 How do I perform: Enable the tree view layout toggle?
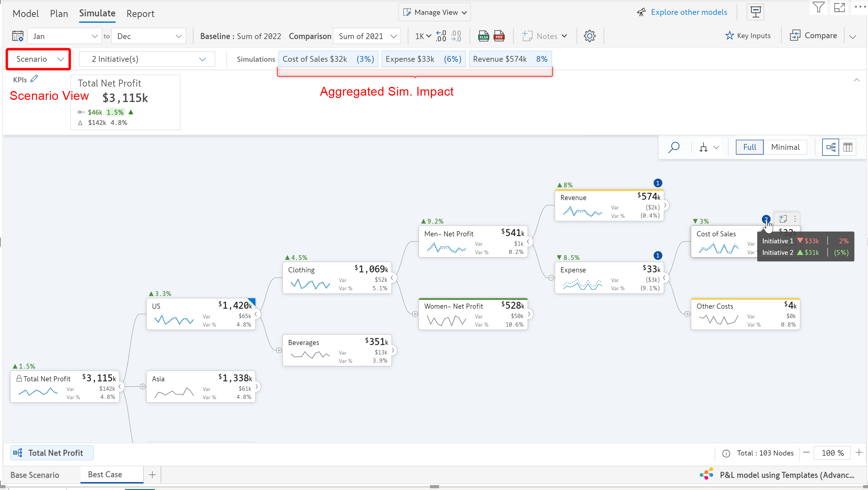click(x=830, y=147)
